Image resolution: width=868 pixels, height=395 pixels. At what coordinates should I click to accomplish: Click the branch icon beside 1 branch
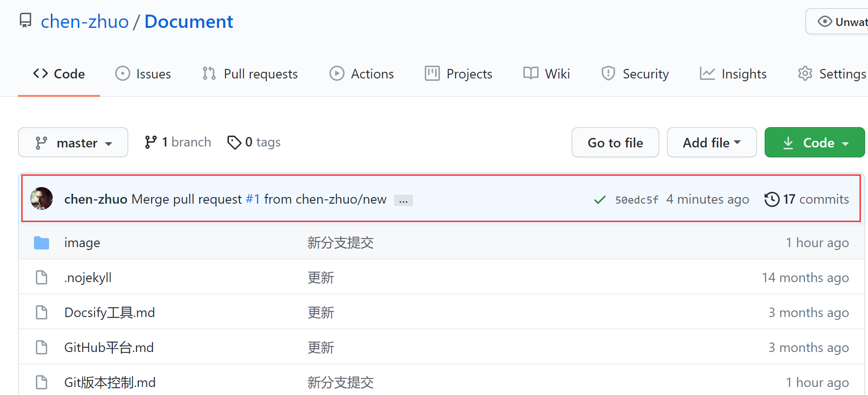point(151,142)
